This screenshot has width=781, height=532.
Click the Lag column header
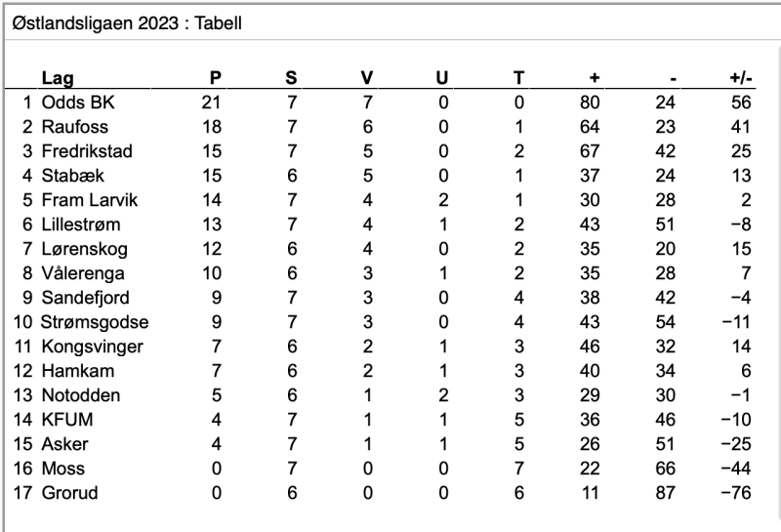[x=58, y=78]
